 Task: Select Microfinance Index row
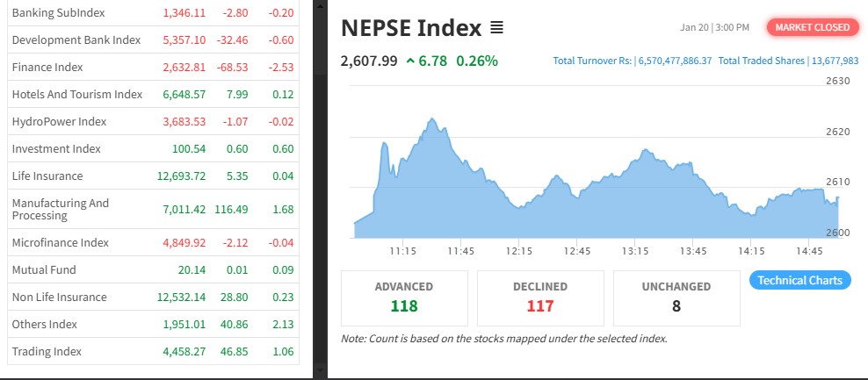pos(60,242)
